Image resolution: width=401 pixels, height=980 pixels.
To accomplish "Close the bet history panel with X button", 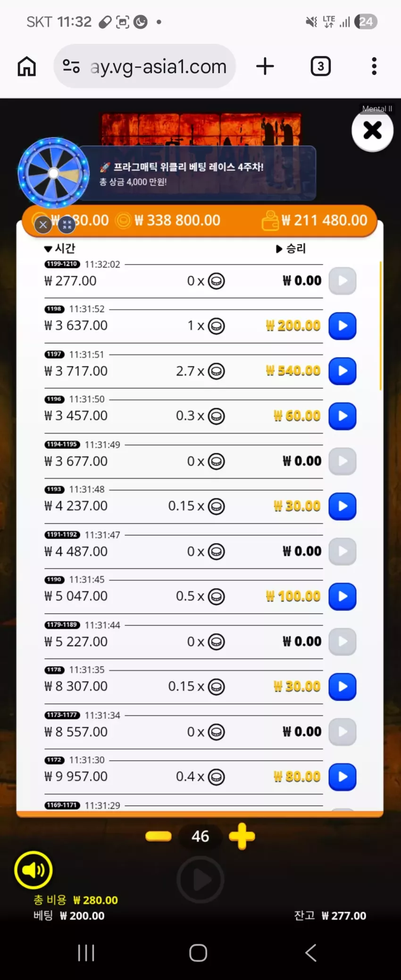I will [x=373, y=130].
